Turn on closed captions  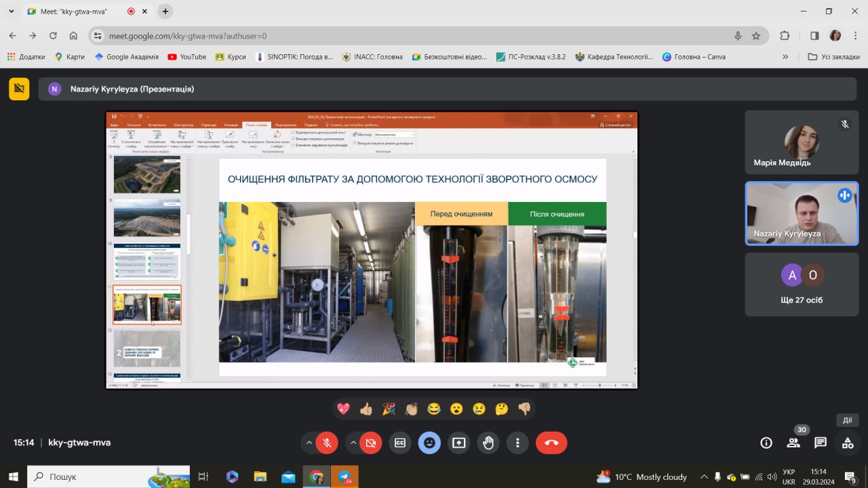click(x=400, y=443)
